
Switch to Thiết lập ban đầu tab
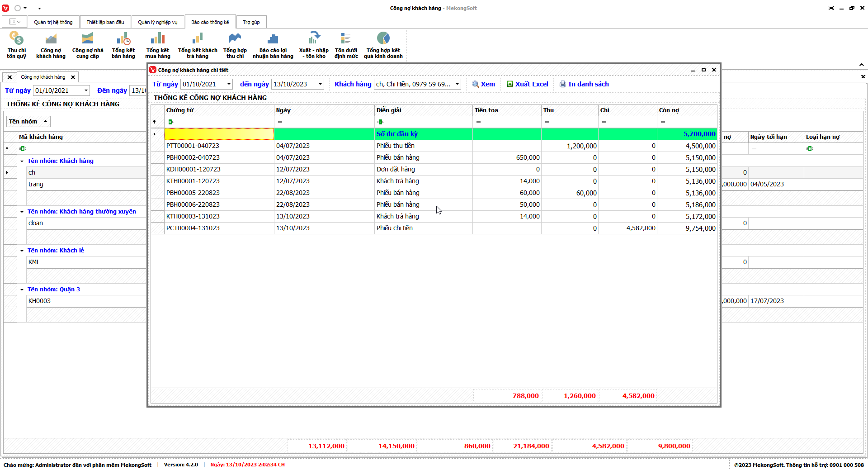click(105, 22)
